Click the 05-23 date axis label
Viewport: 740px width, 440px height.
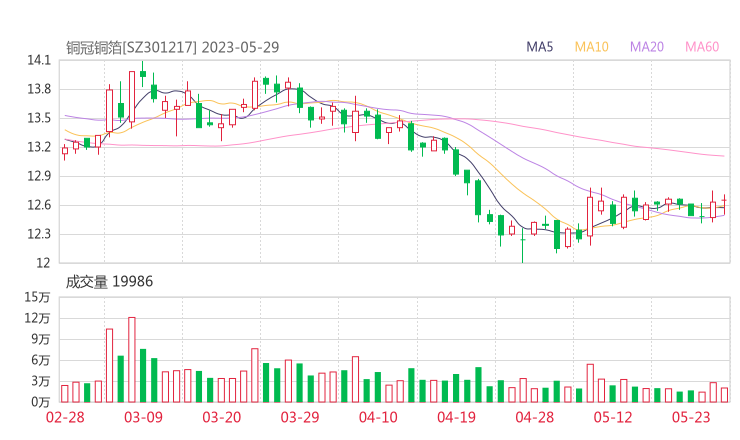click(691, 417)
